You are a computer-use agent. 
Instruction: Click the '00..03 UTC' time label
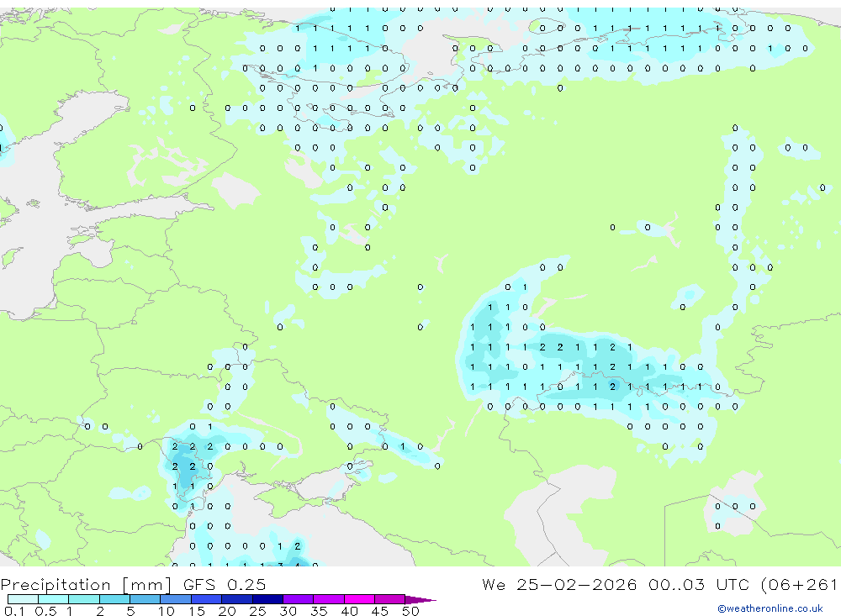[698, 585]
